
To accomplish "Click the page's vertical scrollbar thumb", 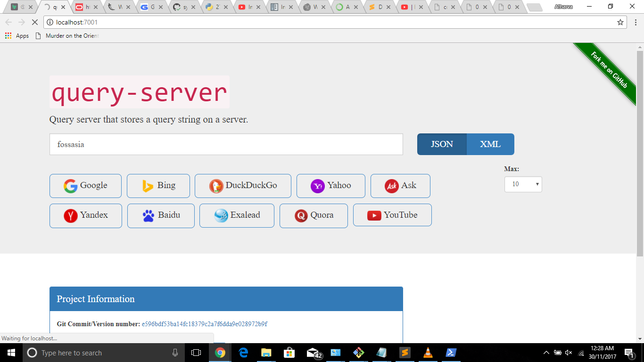I will [640, 153].
